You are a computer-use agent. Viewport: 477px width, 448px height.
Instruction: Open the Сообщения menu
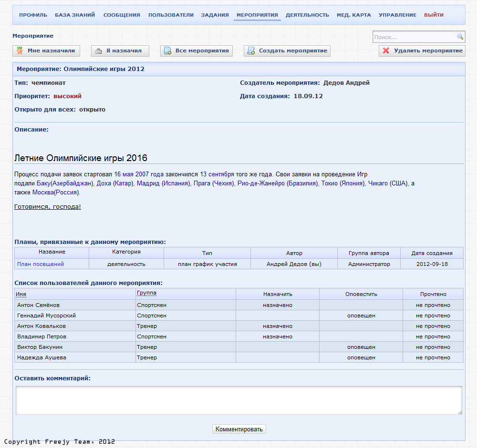(x=122, y=15)
